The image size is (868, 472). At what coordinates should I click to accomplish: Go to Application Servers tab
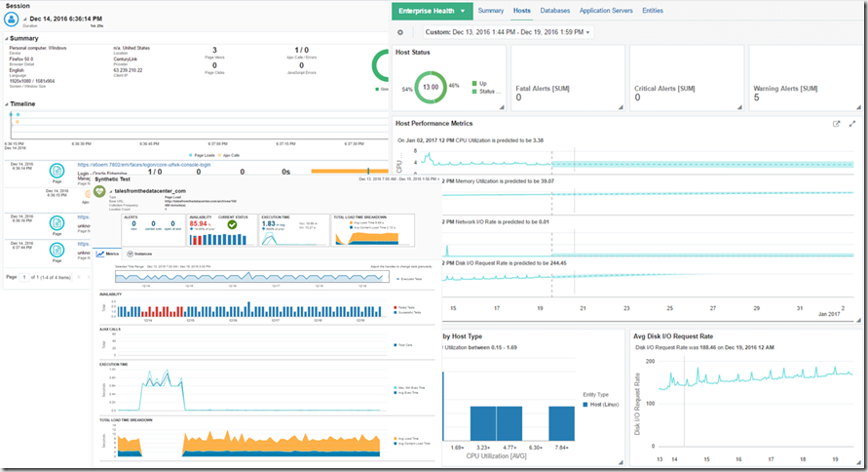[606, 11]
